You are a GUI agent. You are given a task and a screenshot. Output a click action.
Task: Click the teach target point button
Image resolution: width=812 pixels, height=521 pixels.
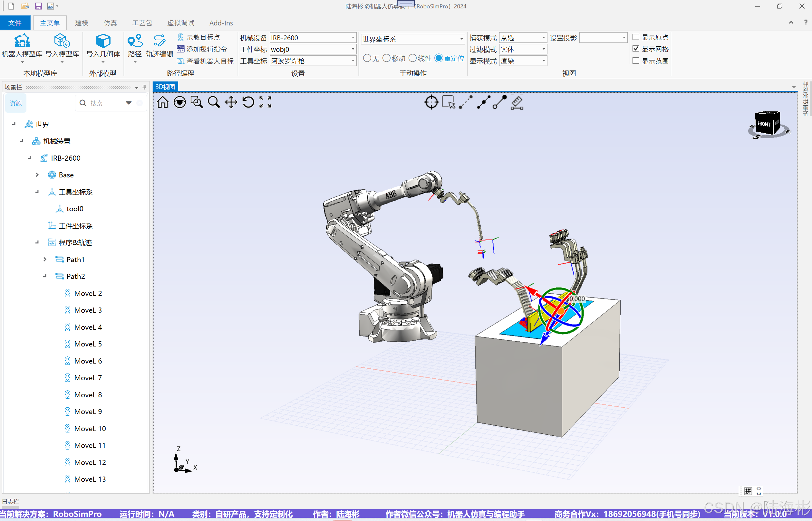point(199,37)
